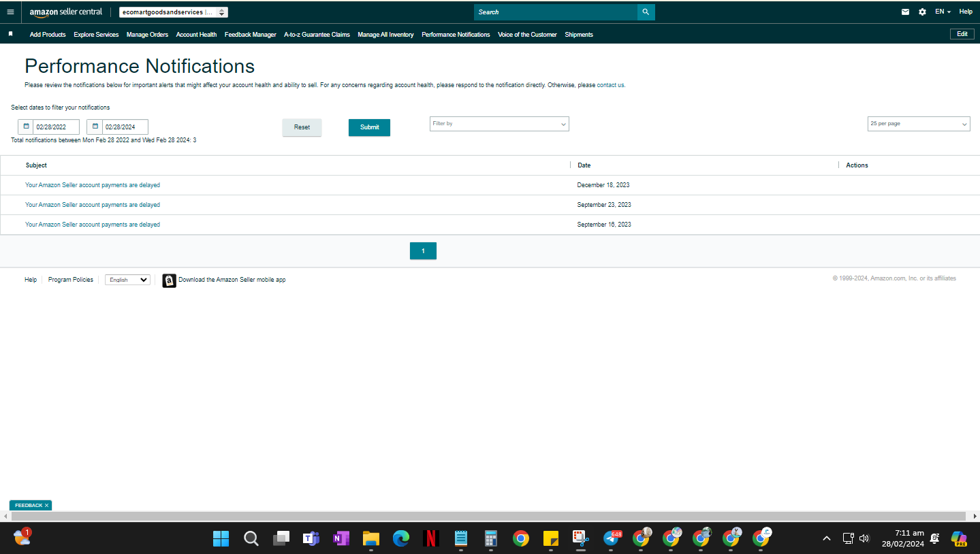Launch OneNote from taskbar

coord(341,539)
